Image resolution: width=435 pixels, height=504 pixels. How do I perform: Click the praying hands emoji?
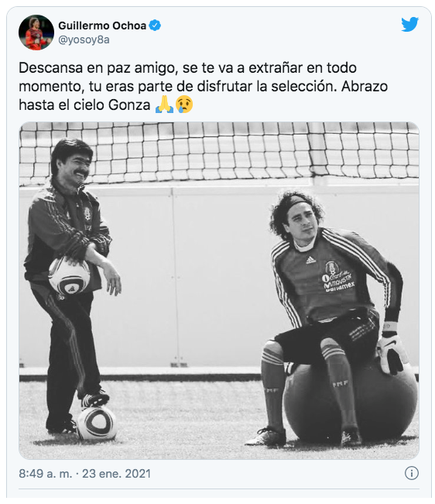164,105
